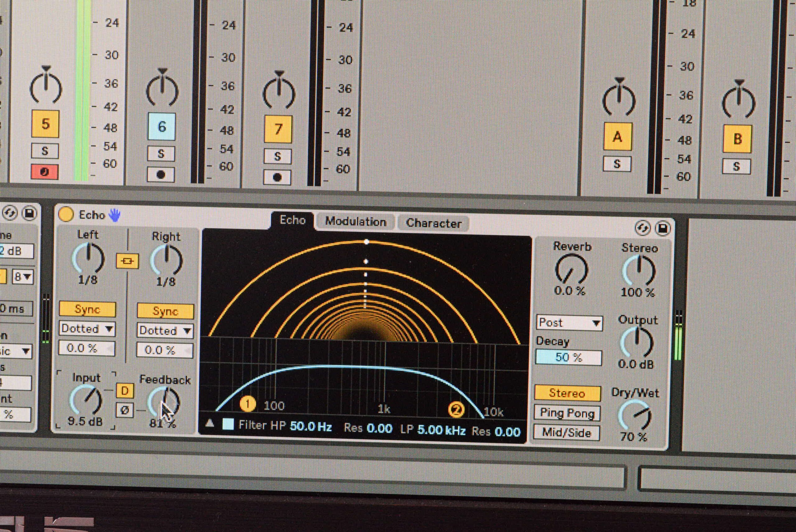The image size is (796, 532).
Task: Click the LP 5.00 kHz filter value
Action: [x=442, y=430]
